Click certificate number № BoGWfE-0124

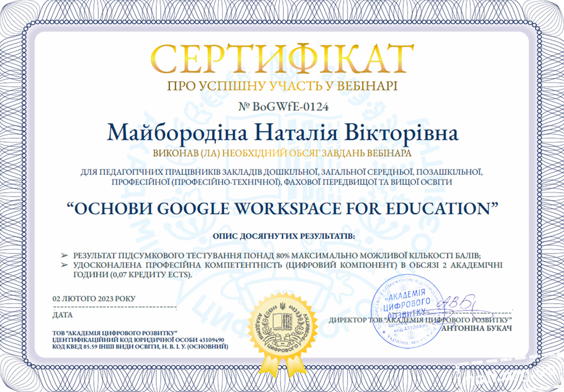pyautogui.click(x=283, y=107)
